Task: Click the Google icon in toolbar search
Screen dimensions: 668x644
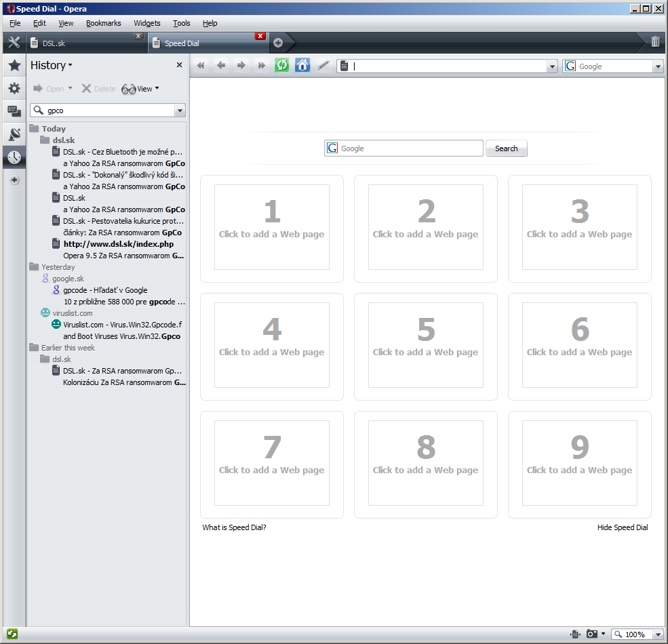Action: (x=570, y=66)
